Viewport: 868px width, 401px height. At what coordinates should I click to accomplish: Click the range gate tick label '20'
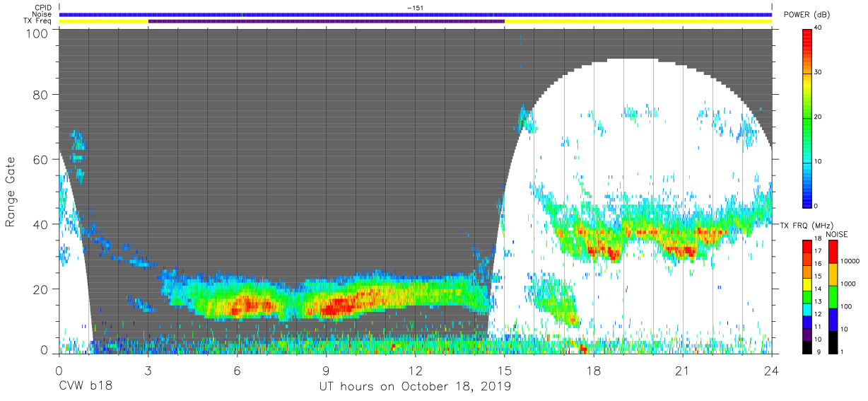point(40,288)
